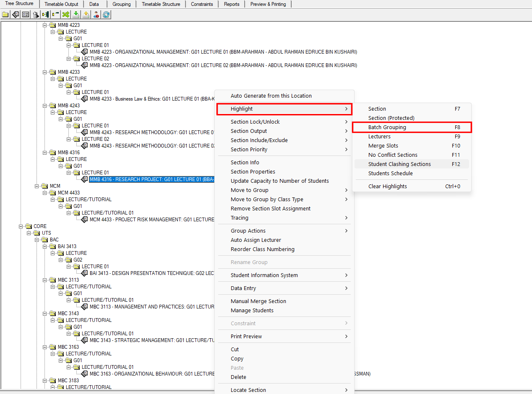Select Student Clashing Sections highlight option

click(x=412, y=164)
